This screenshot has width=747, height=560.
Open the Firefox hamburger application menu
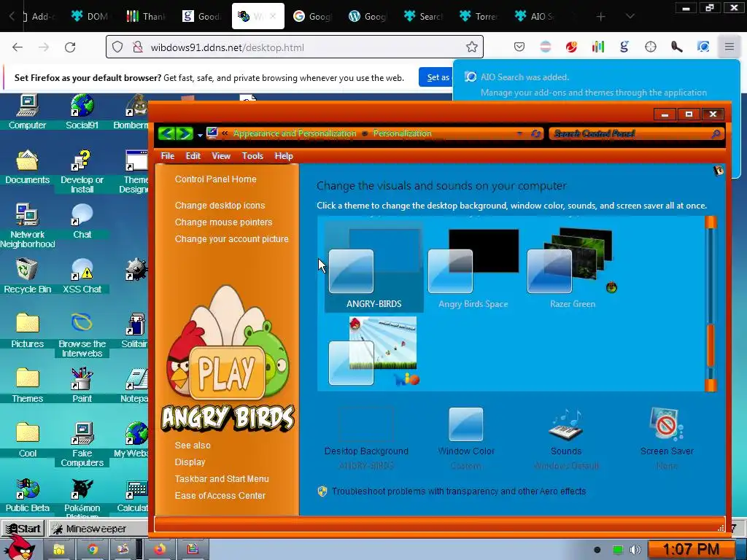[729, 47]
